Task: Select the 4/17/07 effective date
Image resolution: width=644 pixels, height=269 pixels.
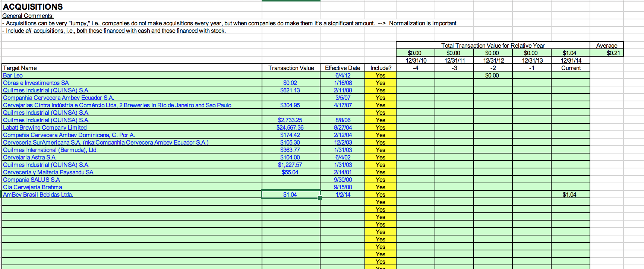Action: 343,105
